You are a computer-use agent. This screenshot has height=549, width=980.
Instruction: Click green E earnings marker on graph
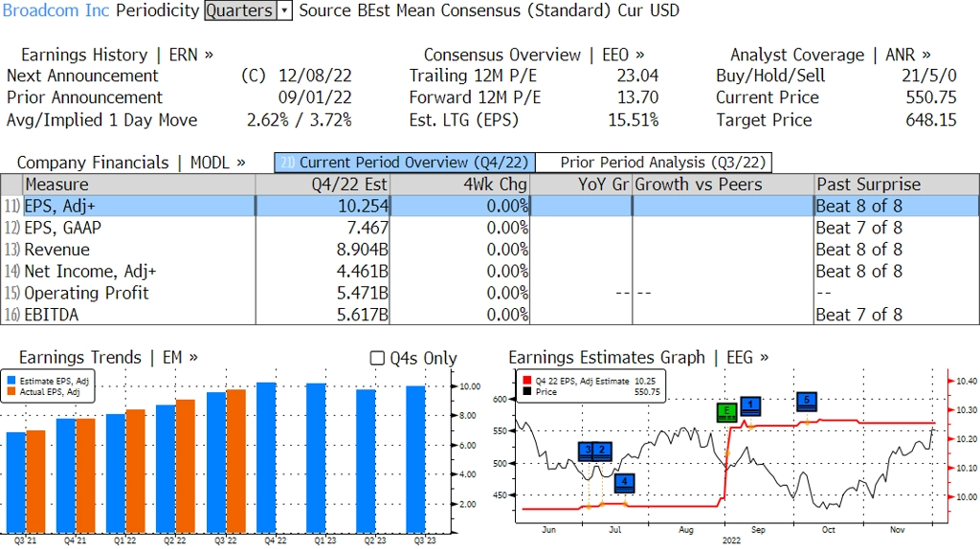click(x=727, y=413)
